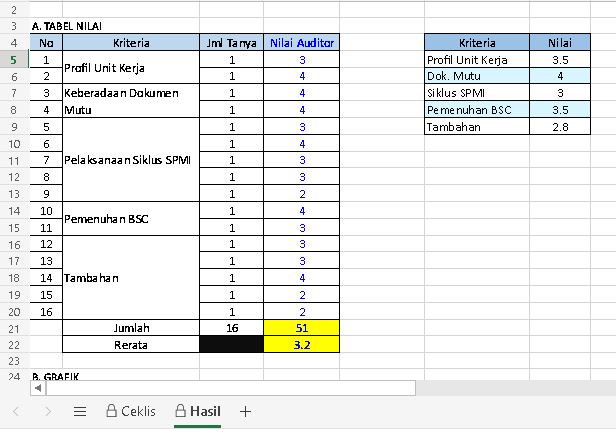Viewport: 616px width, 434px height.
Task: Click the horizontal scrollbar left arrow
Action: pyautogui.click(x=38, y=387)
